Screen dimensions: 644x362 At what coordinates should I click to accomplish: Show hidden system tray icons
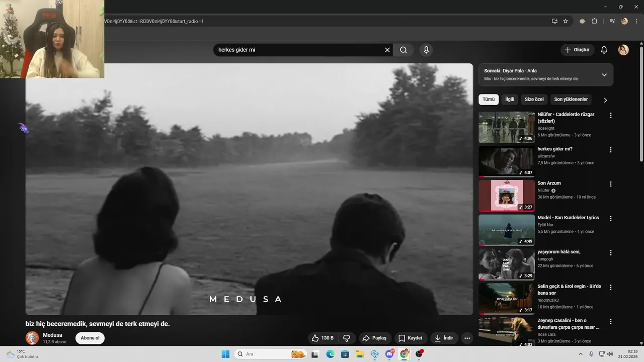click(x=581, y=354)
